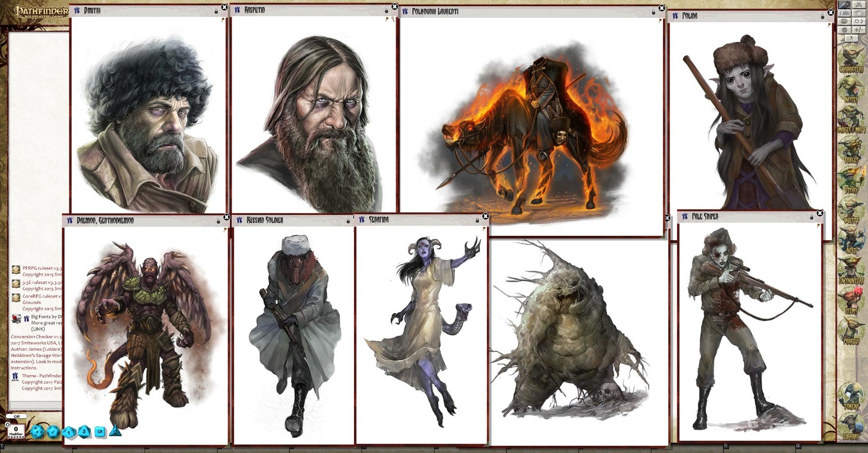
Task: Open Images & Maps list
Action: pos(851,121)
